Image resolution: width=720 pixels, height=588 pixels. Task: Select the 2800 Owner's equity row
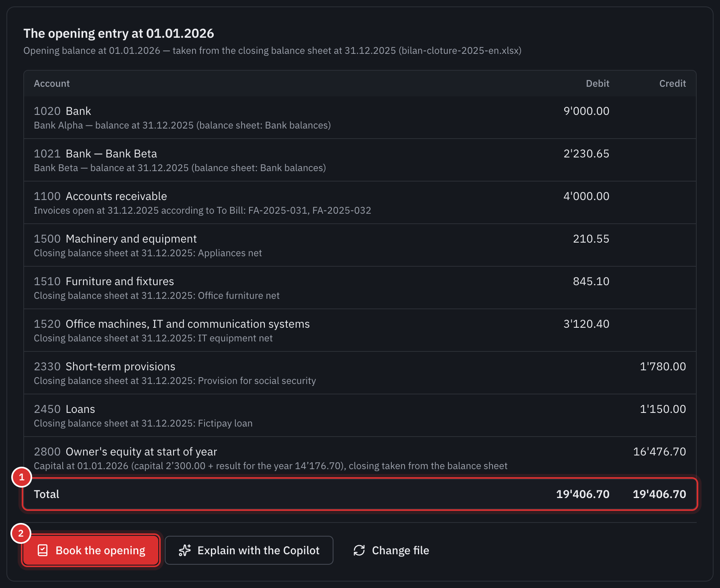pyautogui.click(x=360, y=458)
